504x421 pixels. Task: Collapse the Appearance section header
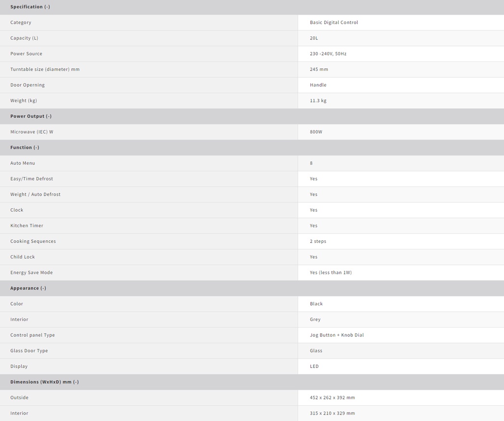click(x=28, y=288)
